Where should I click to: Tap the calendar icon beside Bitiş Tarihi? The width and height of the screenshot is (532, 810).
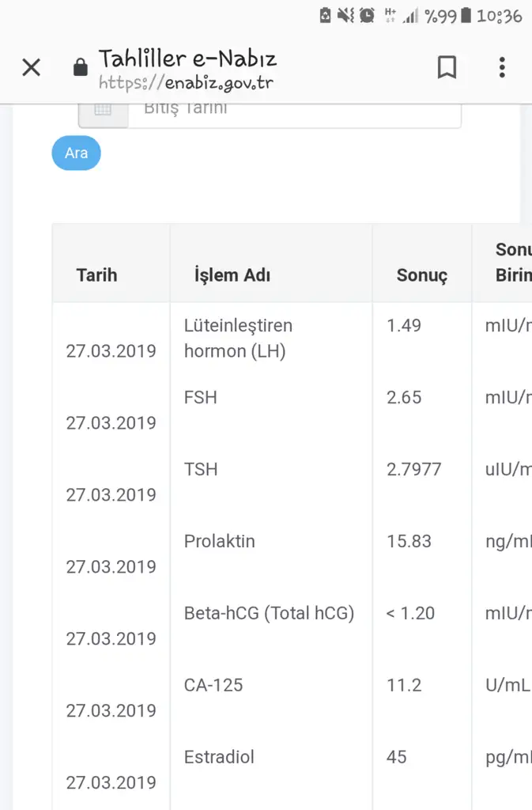pyautogui.click(x=103, y=110)
